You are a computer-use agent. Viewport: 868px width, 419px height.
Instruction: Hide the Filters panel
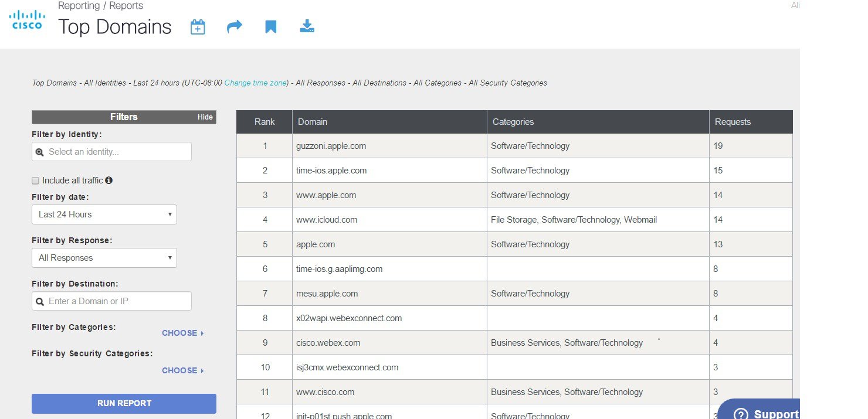point(205,117)
